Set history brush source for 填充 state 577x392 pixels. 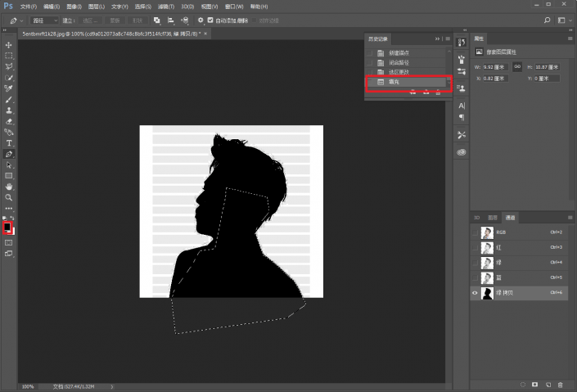tap(369, 82)
